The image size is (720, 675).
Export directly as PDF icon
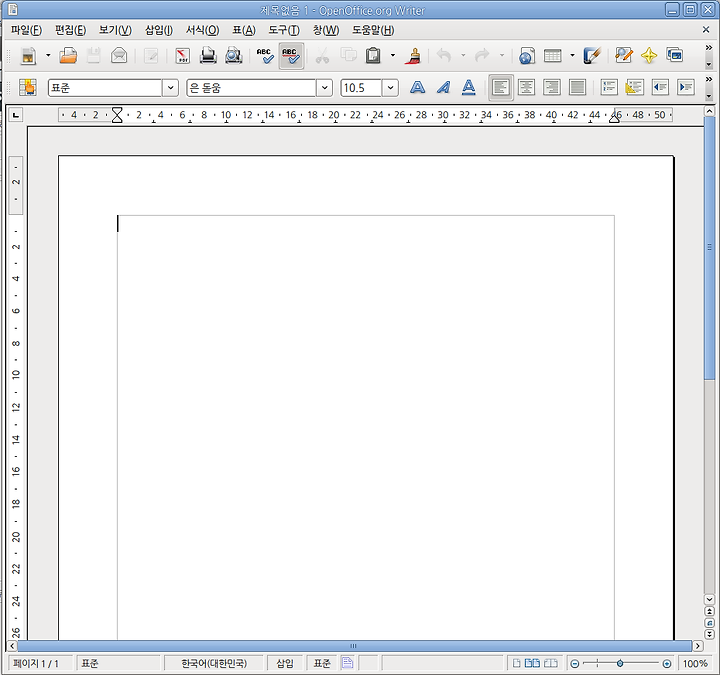[x=183, y=56]
